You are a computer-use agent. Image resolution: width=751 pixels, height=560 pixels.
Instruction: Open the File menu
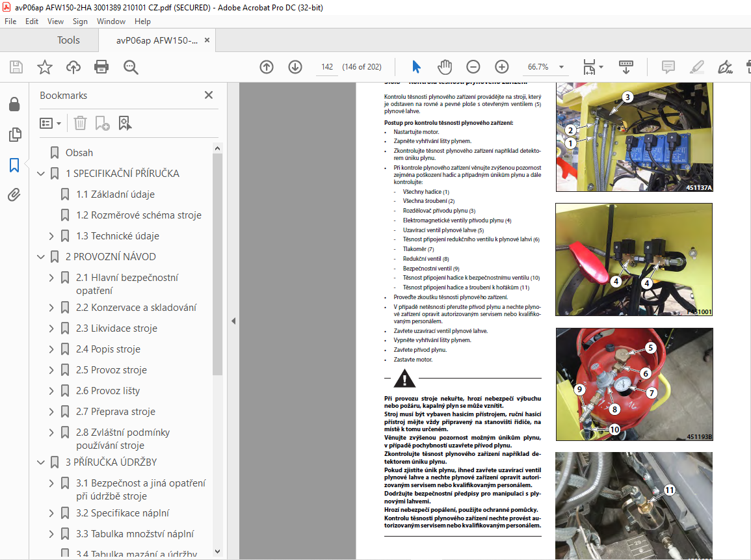point(10,21)
